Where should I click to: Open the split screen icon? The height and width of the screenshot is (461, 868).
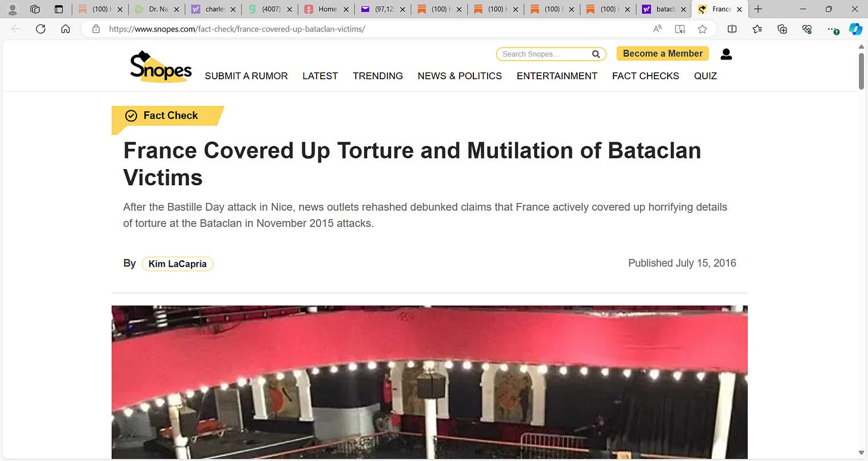tap(732, 29)
